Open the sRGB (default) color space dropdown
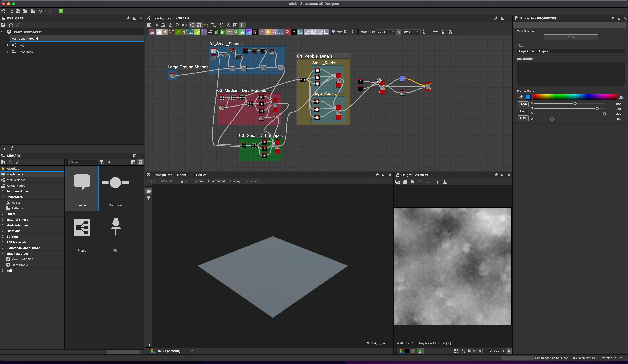 pos(174,351)
